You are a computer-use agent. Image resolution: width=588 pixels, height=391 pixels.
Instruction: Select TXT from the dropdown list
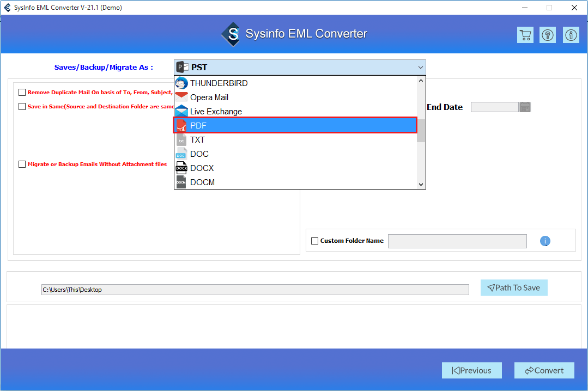[x=295, y=140]
